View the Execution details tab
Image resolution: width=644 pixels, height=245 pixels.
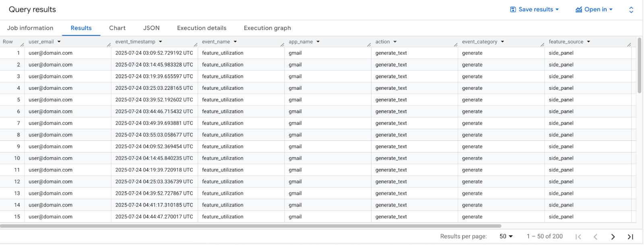click(x=202, y=28)
